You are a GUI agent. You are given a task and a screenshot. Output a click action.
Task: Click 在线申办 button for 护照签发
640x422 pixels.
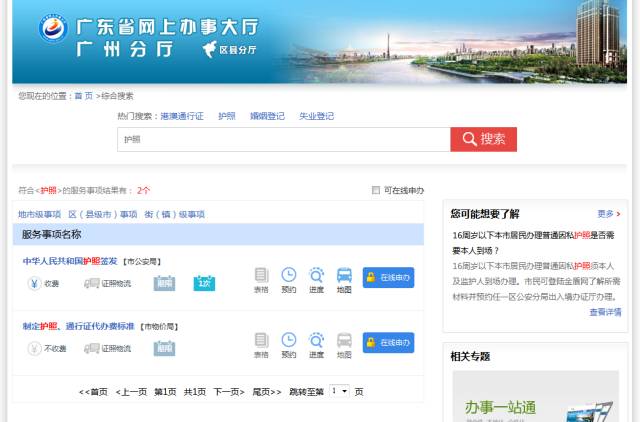[388, 278]
